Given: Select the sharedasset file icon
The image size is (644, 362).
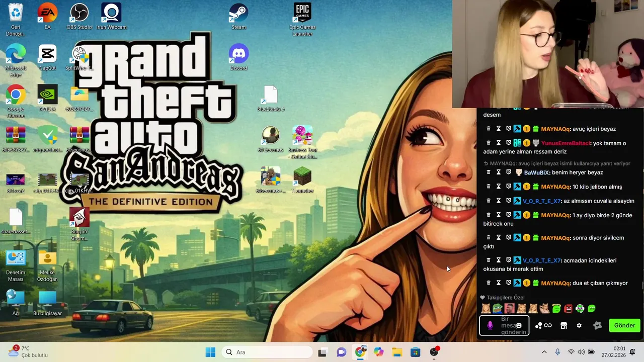Looking at the screenshot, I should coord(16,221).
